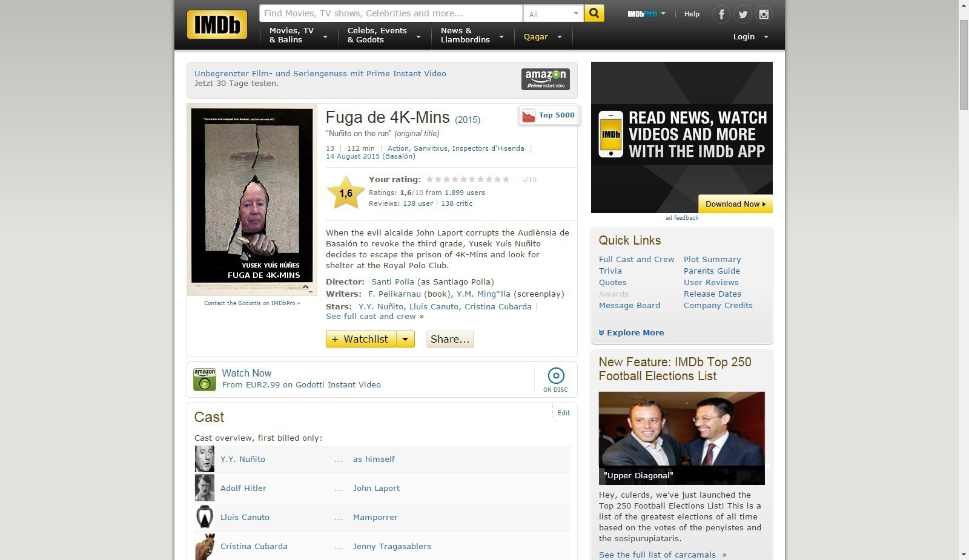Image resolution: width=969 pixels, height=560 pixels.
Task: Open the Watchlist dropdown arrow
Action: (405, 339)
